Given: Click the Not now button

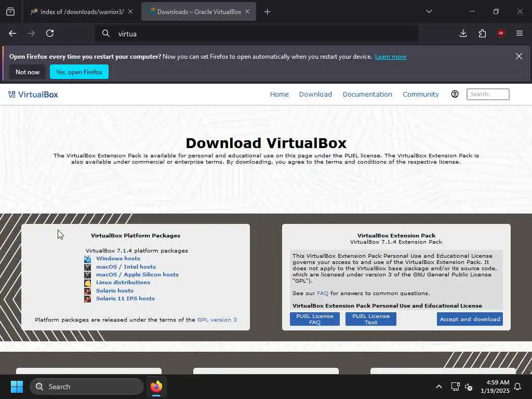Looking at the screenshot, I should (28, 72).
